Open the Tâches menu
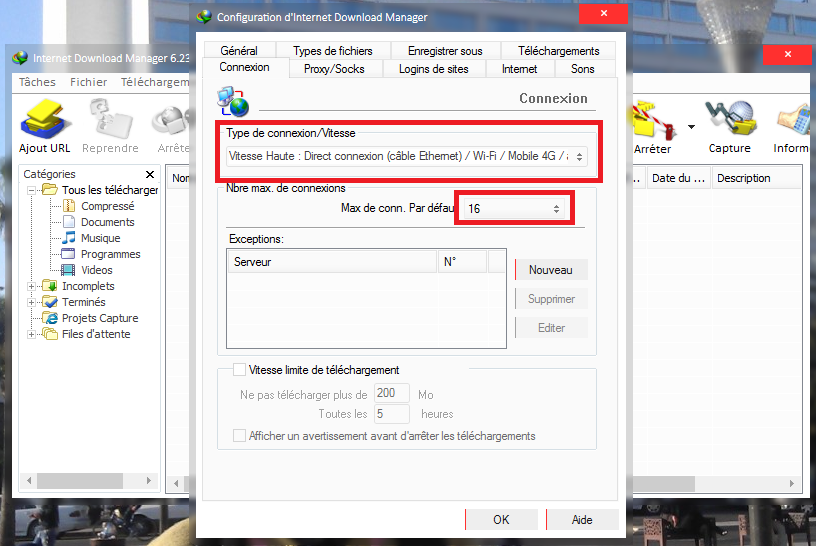Image resolution: width=816 pixels, height=546 pixels. pos(37,82)
